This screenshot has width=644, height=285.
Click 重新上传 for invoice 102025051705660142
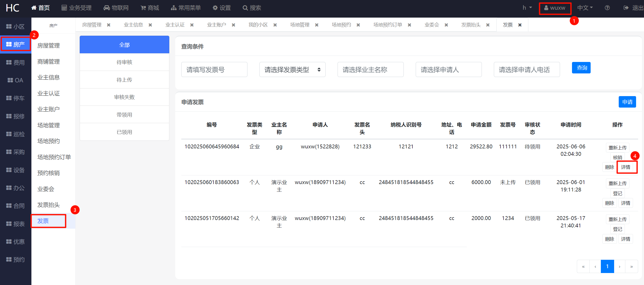(617, 219)
